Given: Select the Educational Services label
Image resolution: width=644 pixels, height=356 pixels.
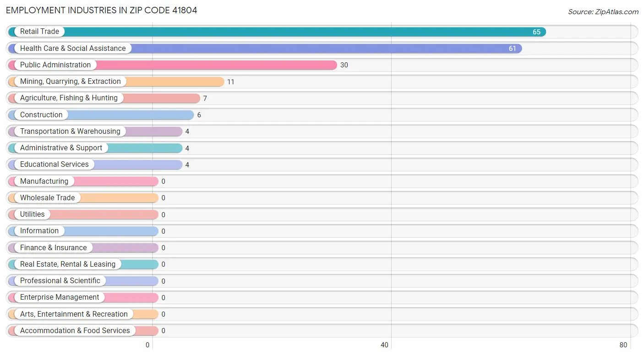Looking at the screenshot, I should [x=55, y=164].
